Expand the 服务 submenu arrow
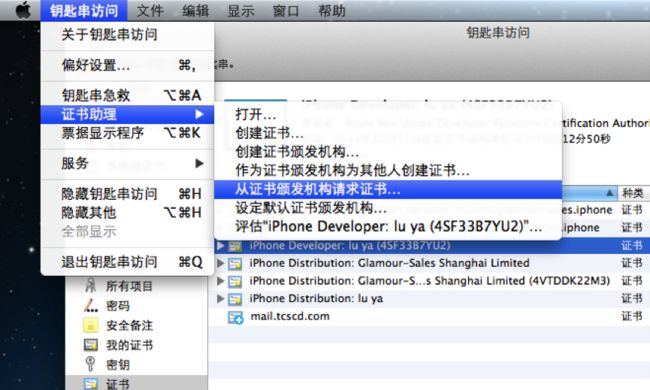The image size is (650, 390). tap(199, 163)
